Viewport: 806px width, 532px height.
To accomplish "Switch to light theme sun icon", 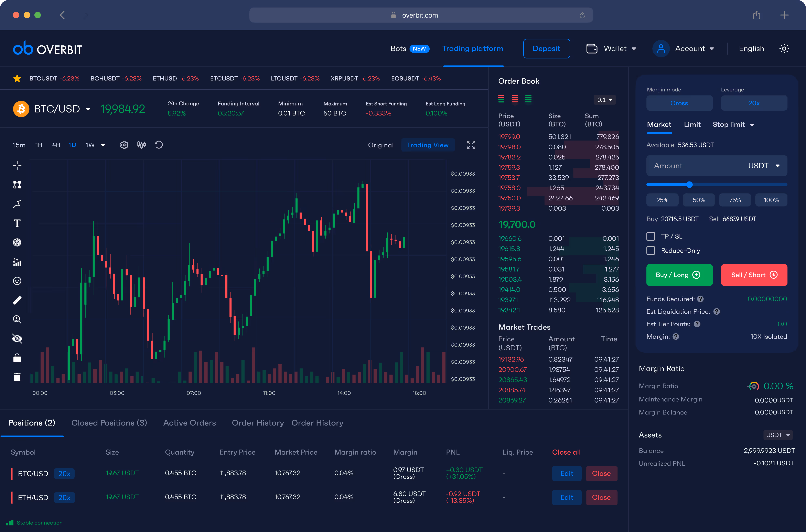I will pos(784,48).
